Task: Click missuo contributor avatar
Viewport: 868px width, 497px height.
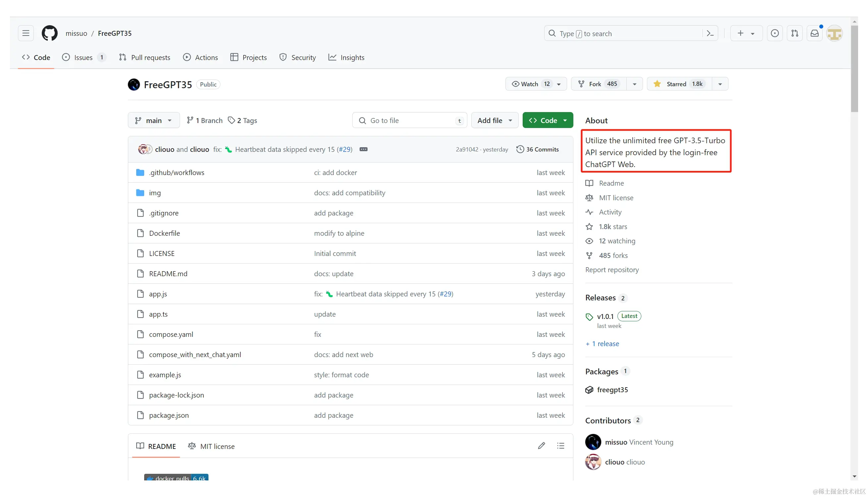Action: (x=593, y=442)
